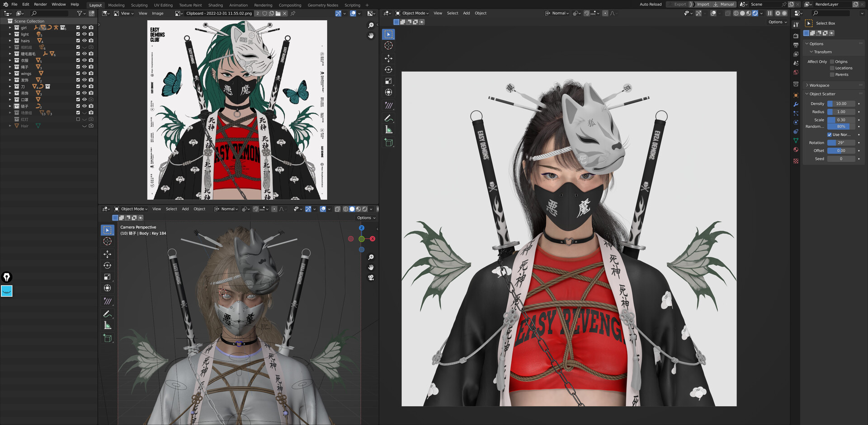Switch to rendered shading mode icon
868x425 pixels.
755,13
